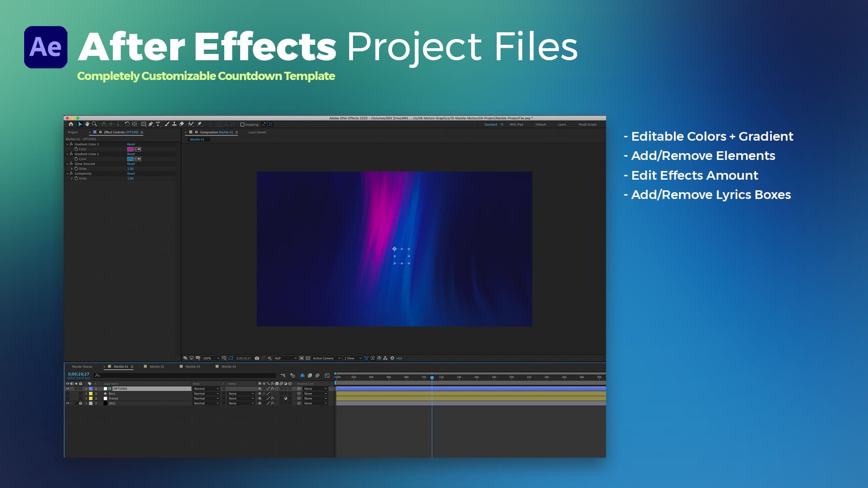The height and width of the screenshot is (488, 868).
Task: Collapse the Gradient Color 2 effect
Action: 67,145
